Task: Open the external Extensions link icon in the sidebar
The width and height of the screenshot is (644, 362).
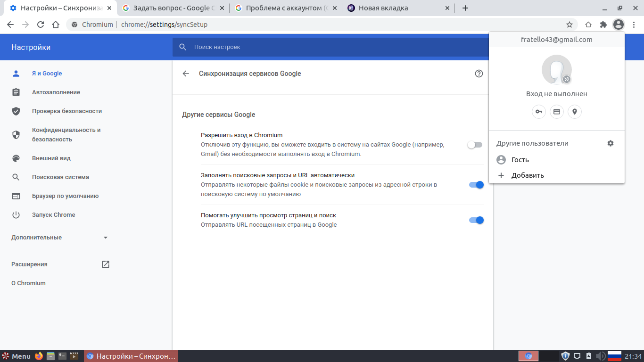Action: (x=106, y=264)
